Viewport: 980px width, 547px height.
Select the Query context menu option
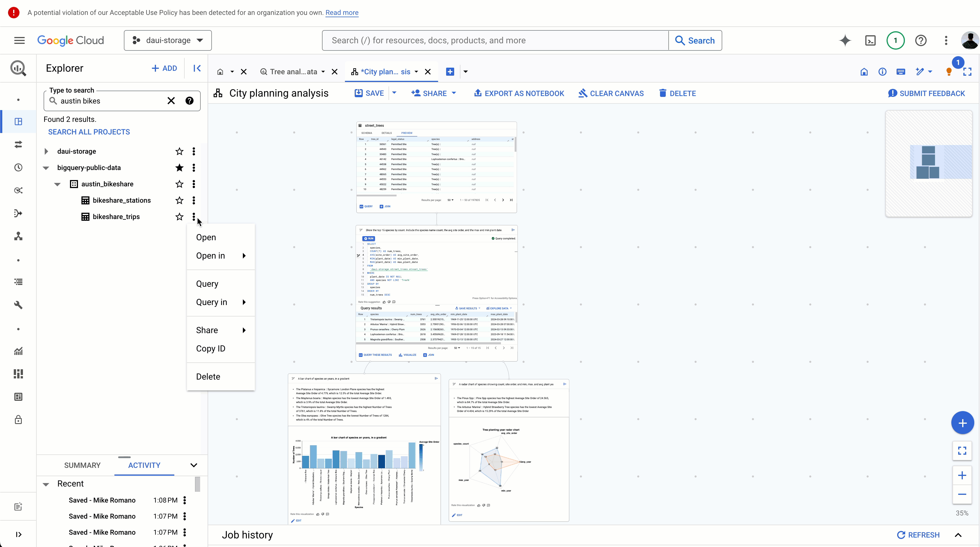[x=207, y=283]
